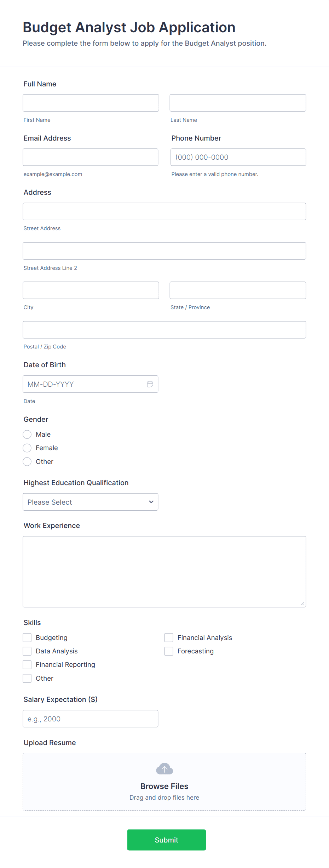Check the Budgeting skill checkbox
Image resolution: width=329 pixels, height=868 pixels.
(27, 638)
